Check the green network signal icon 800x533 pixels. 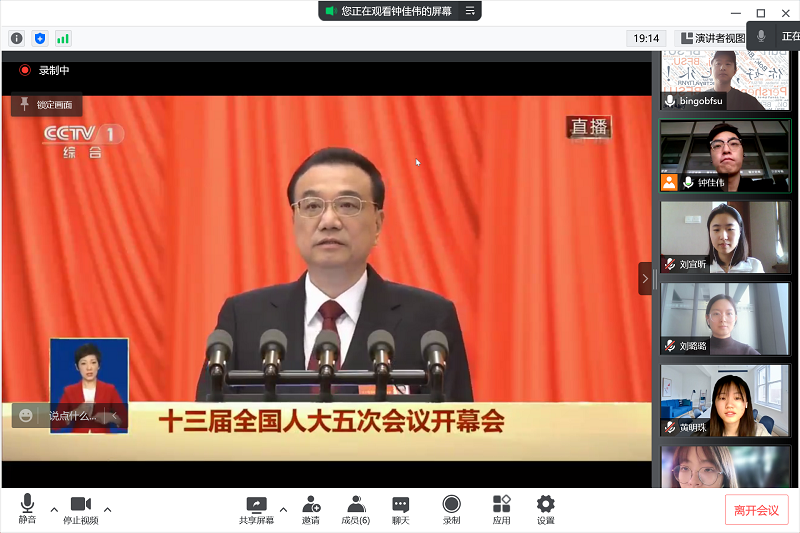coord(63,38)
